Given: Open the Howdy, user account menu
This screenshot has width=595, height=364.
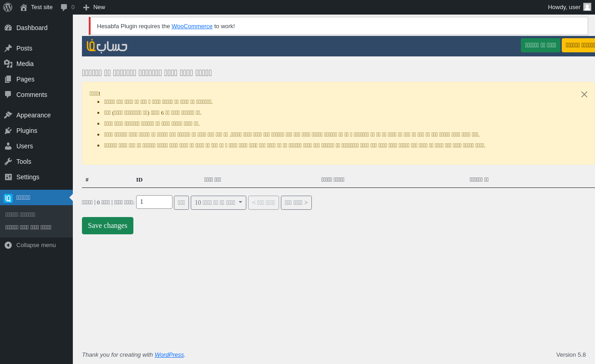Looking at the screenshot, I should click(x=570, y=7).
